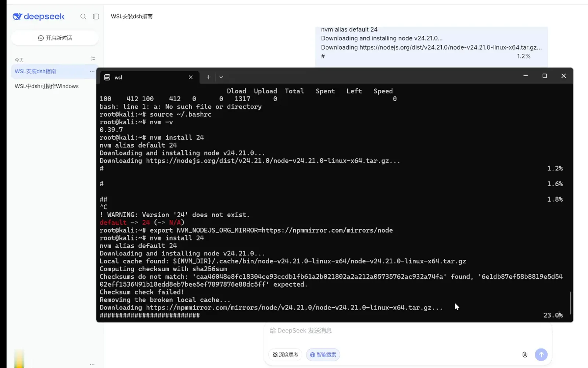Open the terminal profiles dropdown arrow
This screenshot has width=588, height=368.
click(x=221, y=77)
